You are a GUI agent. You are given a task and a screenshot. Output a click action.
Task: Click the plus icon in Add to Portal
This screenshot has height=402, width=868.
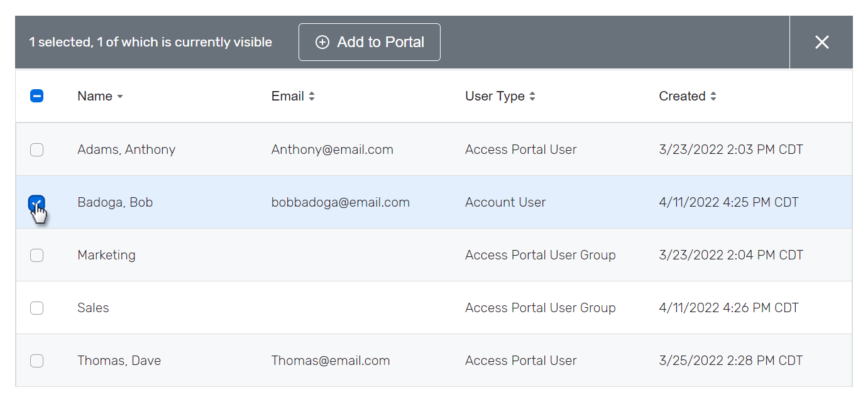pos(322,42)
